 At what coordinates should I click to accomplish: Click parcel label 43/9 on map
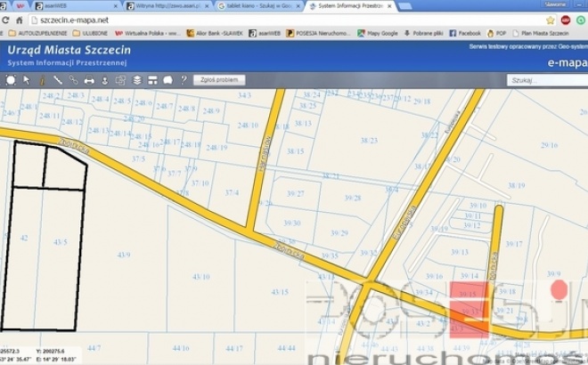[123, 255]
